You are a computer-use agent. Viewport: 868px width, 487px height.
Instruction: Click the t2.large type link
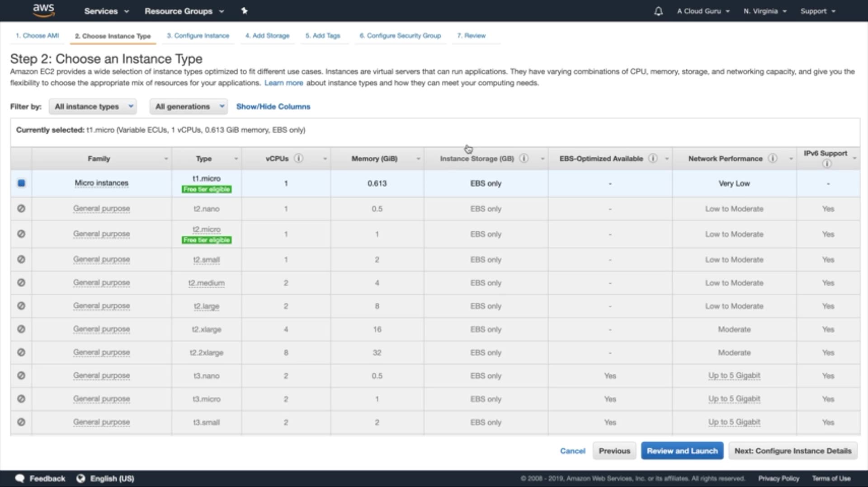(x=207, y=306)
